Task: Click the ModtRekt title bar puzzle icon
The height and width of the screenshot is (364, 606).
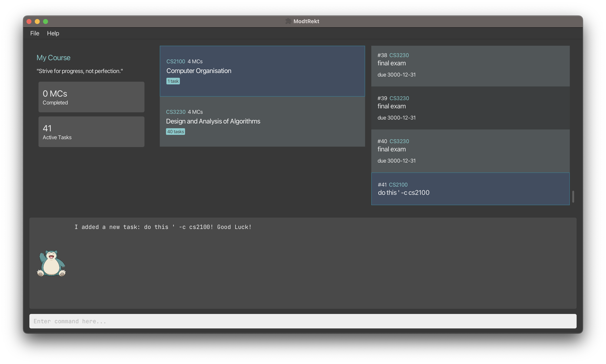Action: (x=288, y=21)
